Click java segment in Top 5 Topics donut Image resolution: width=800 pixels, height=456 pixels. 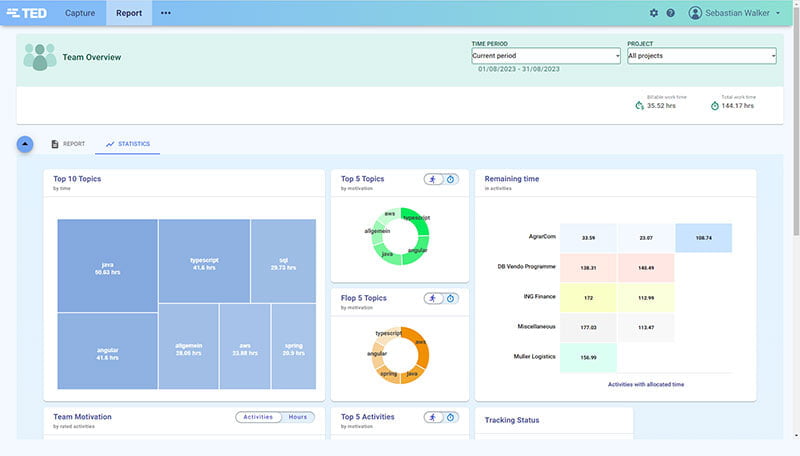[390, 255]
